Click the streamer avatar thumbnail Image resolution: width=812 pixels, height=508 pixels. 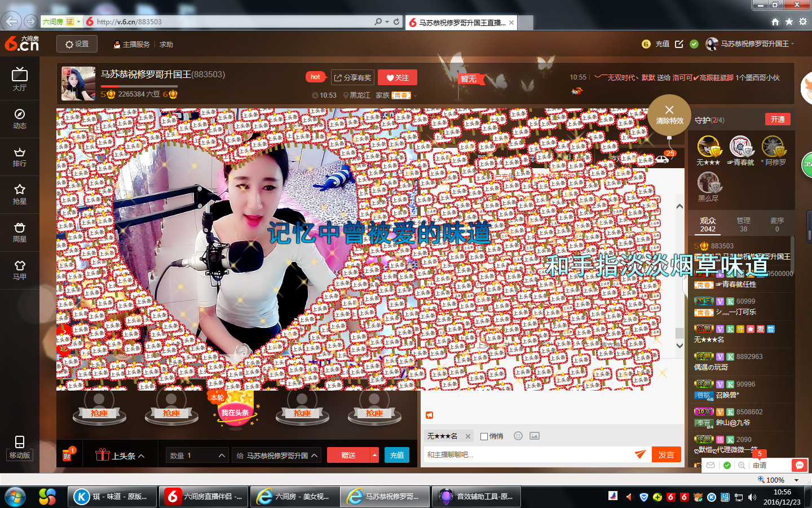[x=78, y=84]
